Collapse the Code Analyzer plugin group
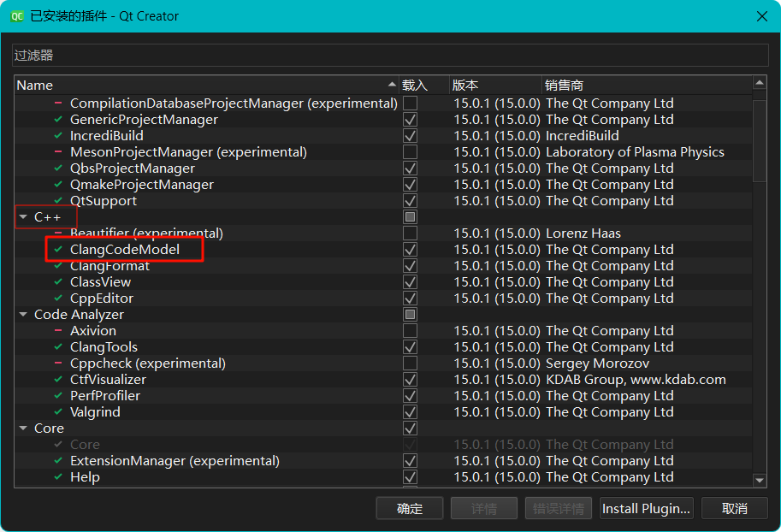Screen dimensions: 781x532 (23, 314)
